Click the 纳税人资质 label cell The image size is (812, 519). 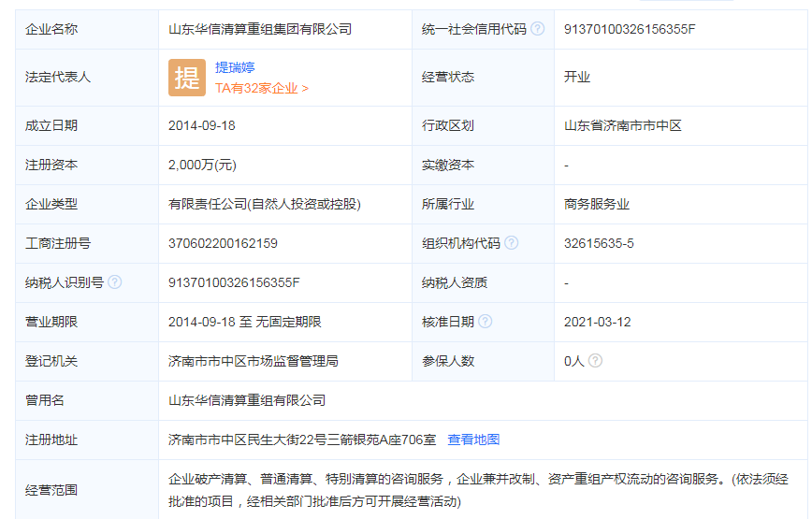483,282
